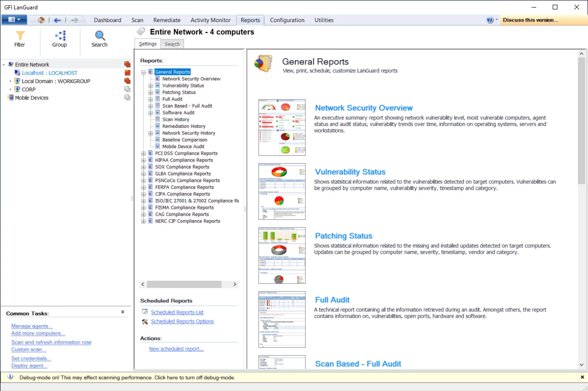Close the debug-mode notification bar
Viewport: 588px width, 391px height.
[x=582, y=377]
